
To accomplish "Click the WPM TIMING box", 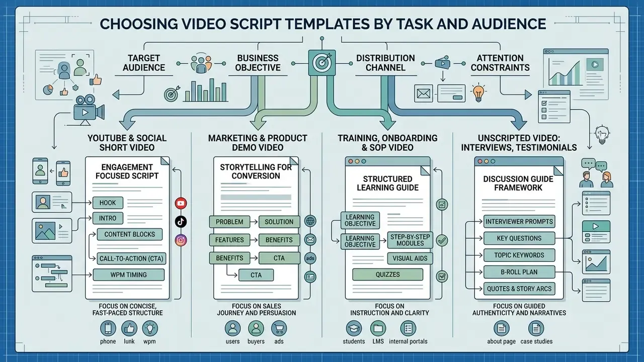I will (128, 275).
